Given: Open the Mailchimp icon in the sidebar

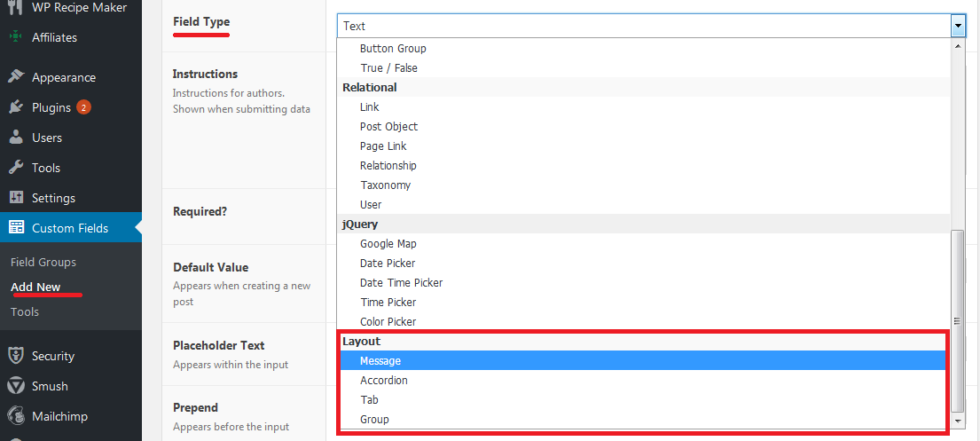Looking at the screenshot, I should (16, 416).
